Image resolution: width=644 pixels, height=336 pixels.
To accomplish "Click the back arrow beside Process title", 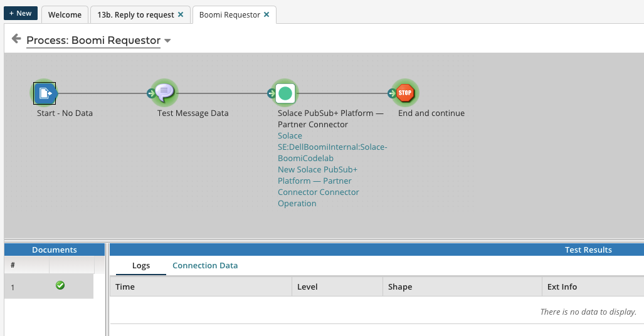I will (16, 39).
